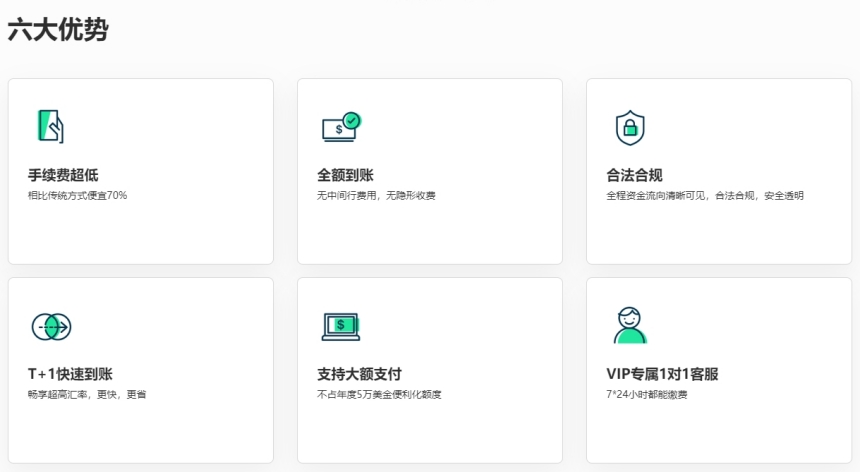The width and height of the screenshot is (860, 472).
Task: Click the laptop dollar icon for 支持大额支付
Action: point(341,327)
